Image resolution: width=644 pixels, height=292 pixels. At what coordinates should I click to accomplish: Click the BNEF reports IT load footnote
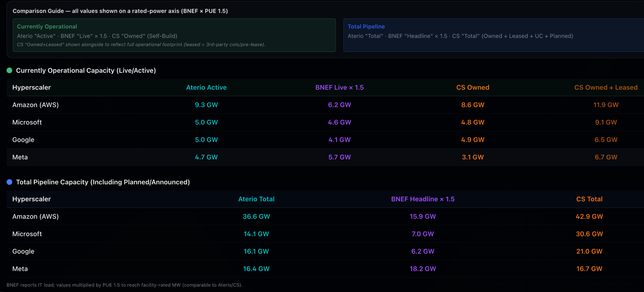(124, 285)
